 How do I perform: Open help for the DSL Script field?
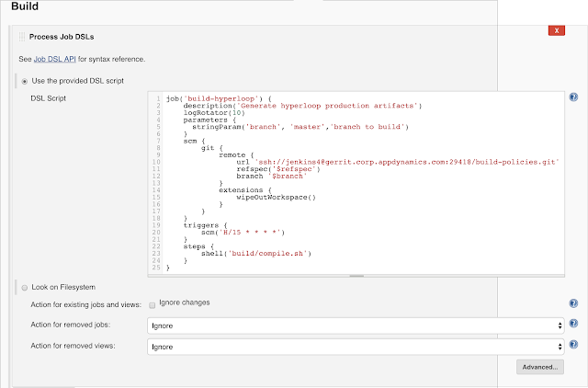pos(573,97)
